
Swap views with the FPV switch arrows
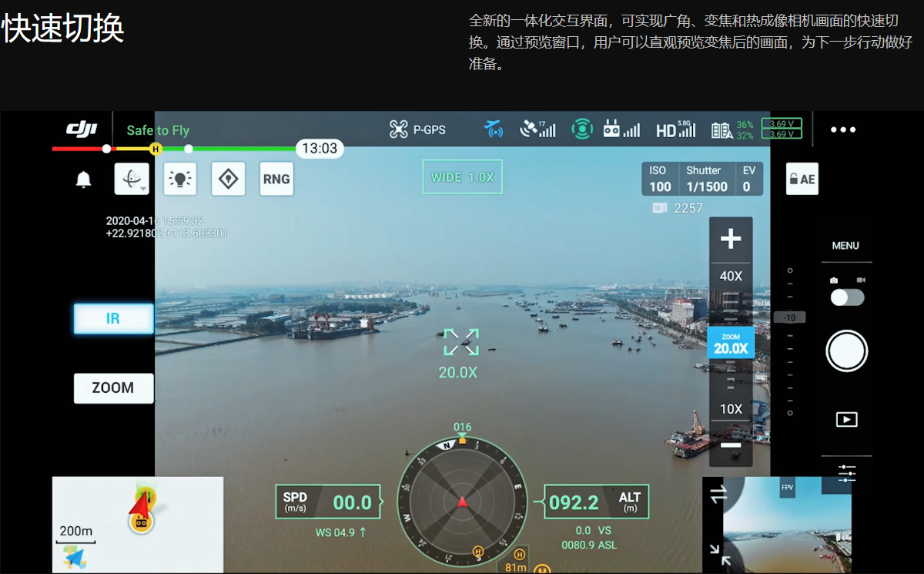[718, 495]
